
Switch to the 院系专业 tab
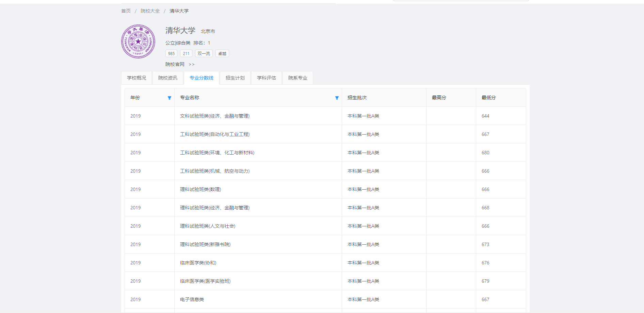tap(298, 78)
